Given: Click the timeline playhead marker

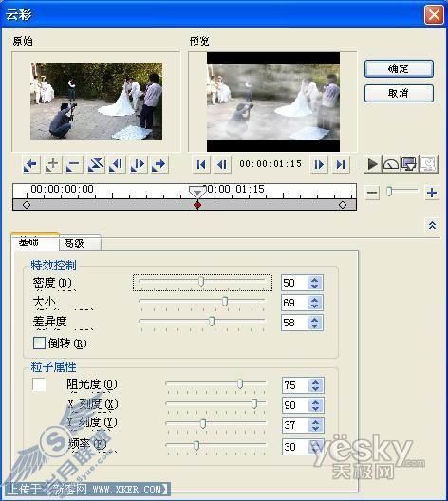Looking at the screenshot, I should 197,192.
